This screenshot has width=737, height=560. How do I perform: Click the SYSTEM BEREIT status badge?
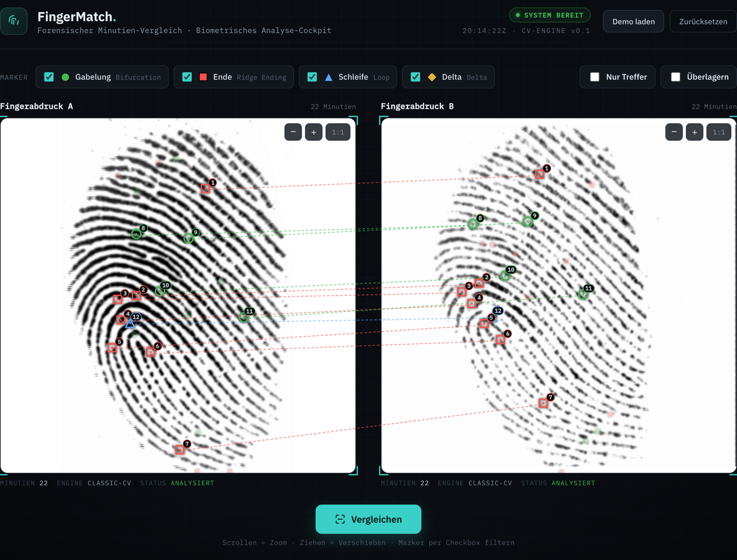(549, 15)
